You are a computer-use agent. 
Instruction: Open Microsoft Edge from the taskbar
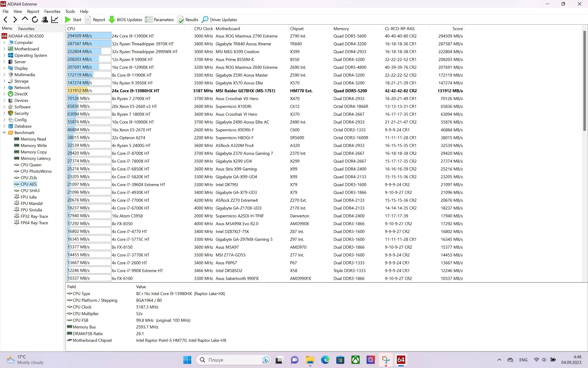[x=325, y=360]
